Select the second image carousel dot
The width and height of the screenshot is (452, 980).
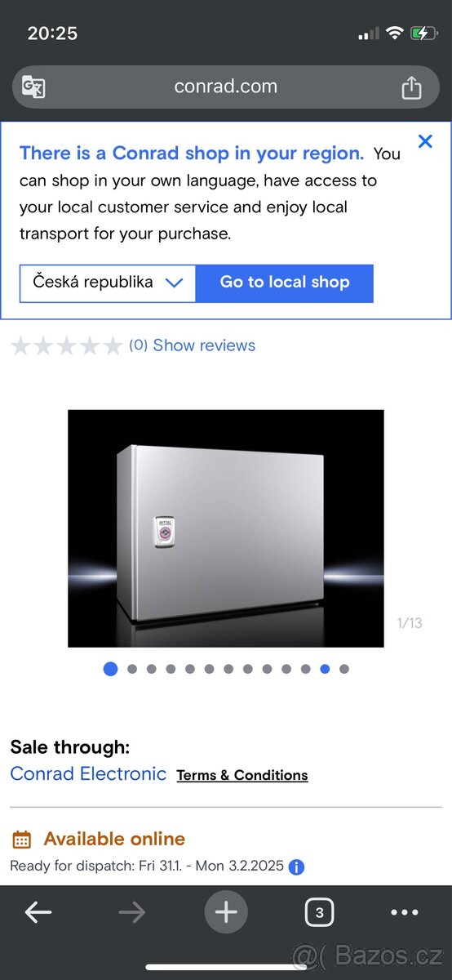[132, 669]
